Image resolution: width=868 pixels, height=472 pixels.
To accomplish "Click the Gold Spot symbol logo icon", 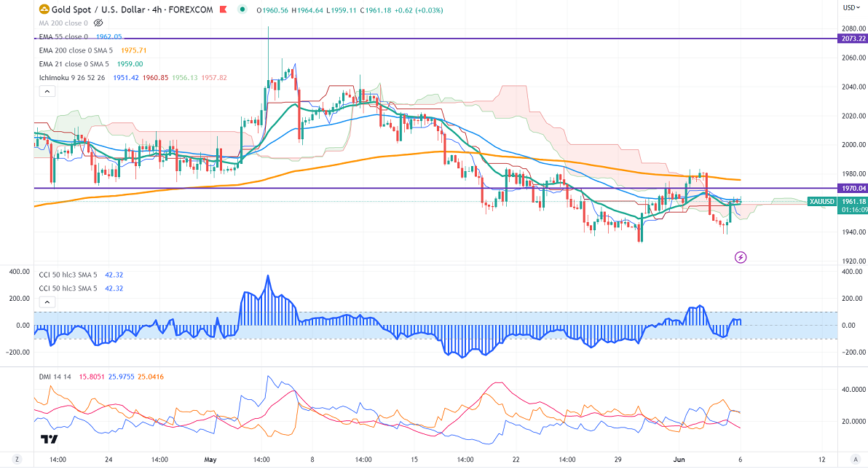I will click(44, 9).
